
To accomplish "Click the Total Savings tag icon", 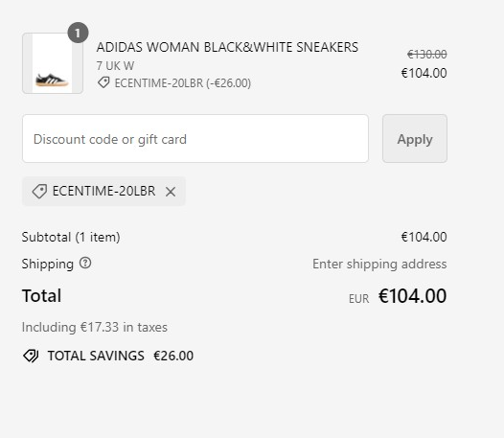I will (31, 356).
